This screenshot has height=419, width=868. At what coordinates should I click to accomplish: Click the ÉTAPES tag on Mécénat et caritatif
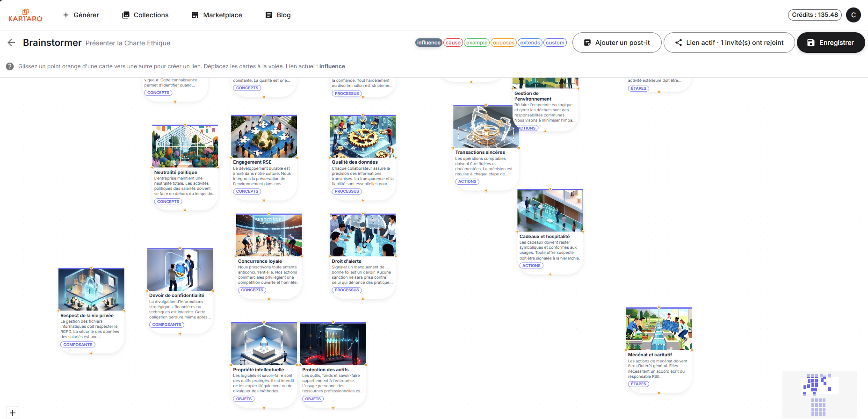pos(638,384)
